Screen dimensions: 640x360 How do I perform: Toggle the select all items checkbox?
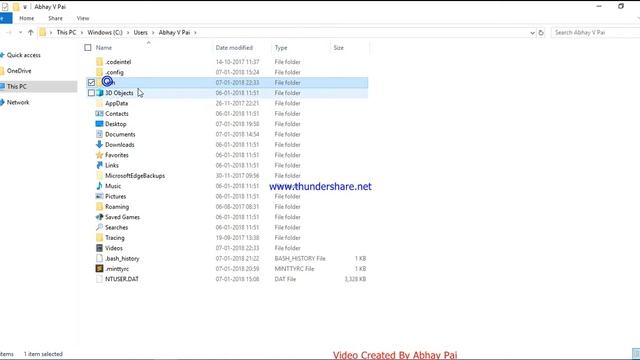point(88,48)
